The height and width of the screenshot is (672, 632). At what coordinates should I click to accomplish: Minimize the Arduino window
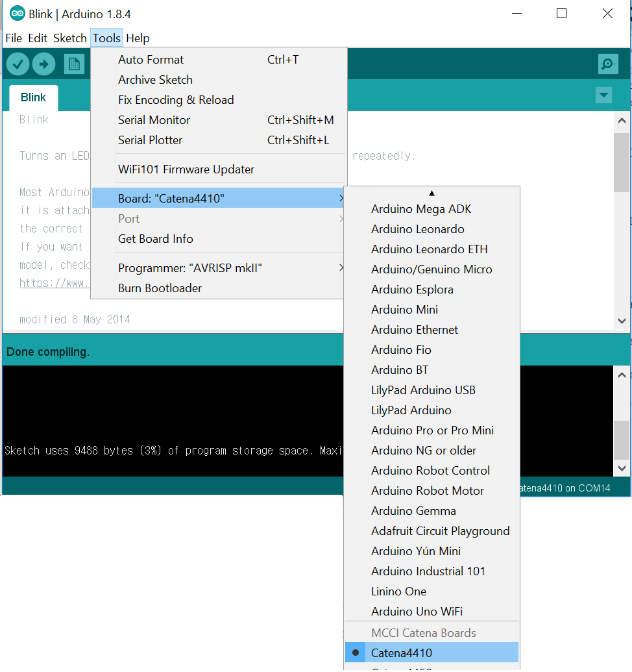click(x=517, y=14)
